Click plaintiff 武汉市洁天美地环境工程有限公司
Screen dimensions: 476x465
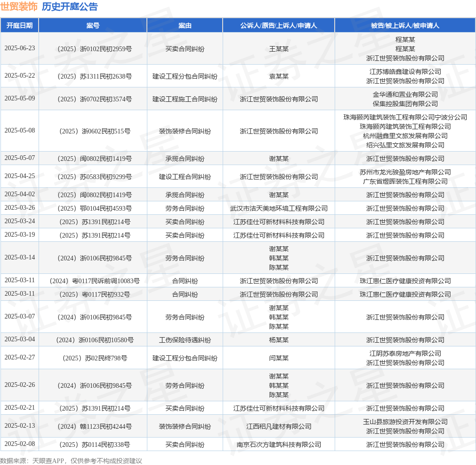click(x=279, y=208)
